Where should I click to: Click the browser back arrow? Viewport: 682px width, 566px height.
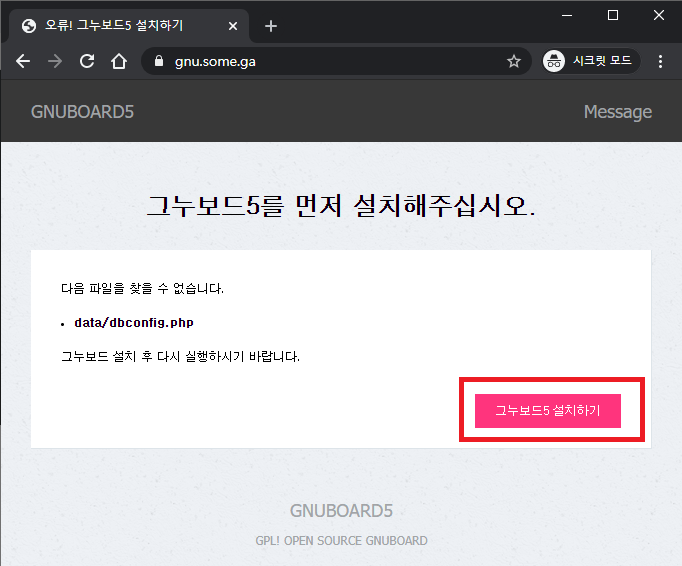[23, 61]
